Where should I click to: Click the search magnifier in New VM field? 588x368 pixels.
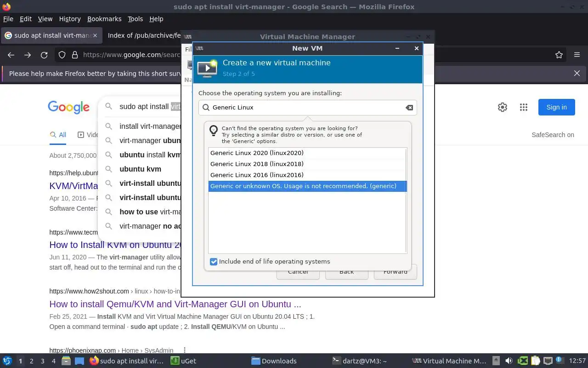(206, 107)
